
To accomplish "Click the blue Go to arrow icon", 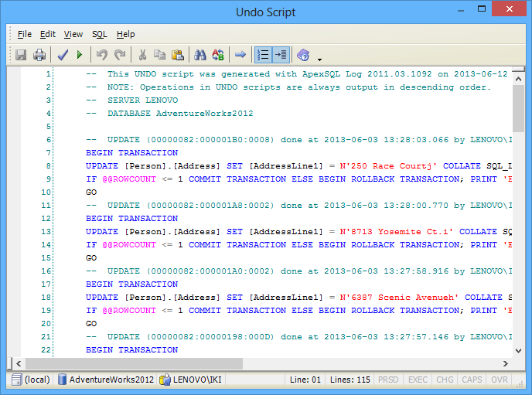I will coord(240,55).
